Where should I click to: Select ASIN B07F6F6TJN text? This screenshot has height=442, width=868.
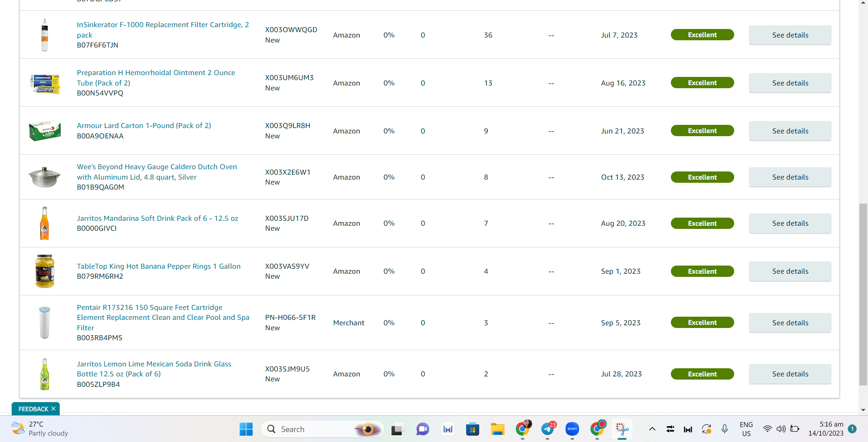(x=98, y=45)
